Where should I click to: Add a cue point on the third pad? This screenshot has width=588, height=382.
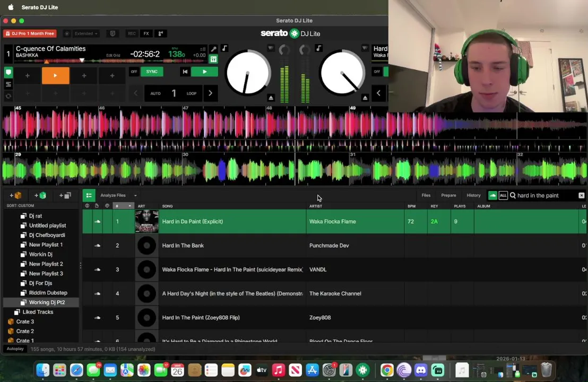[84, 75]
